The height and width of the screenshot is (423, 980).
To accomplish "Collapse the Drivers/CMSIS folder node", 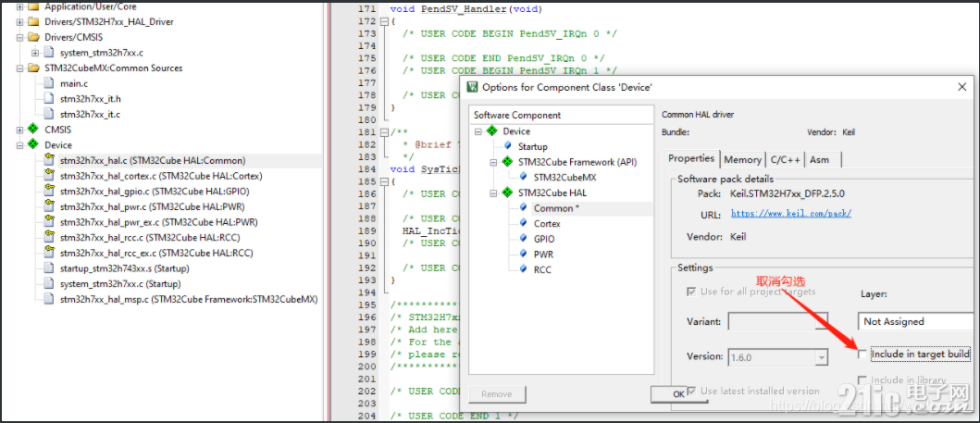I will 19,38.
